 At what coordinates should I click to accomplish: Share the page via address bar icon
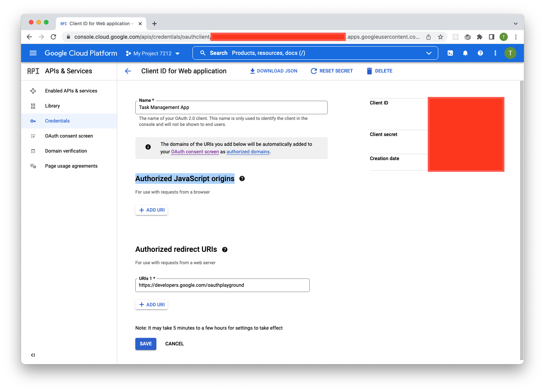[x=428, y=37]
